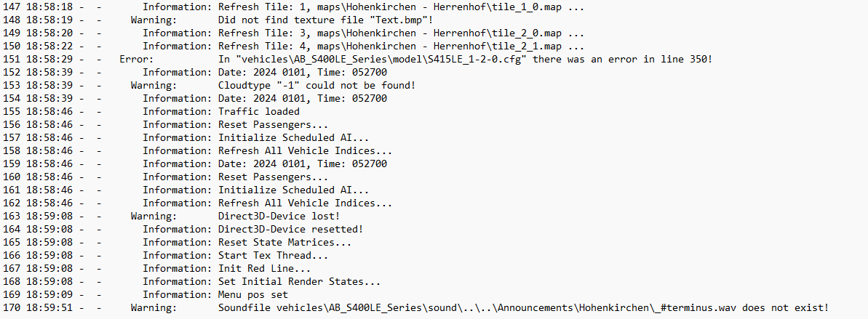Click timestamp 18:58:29 on the error line
Screen dimensions: 868x319
(x=49, y=59)
